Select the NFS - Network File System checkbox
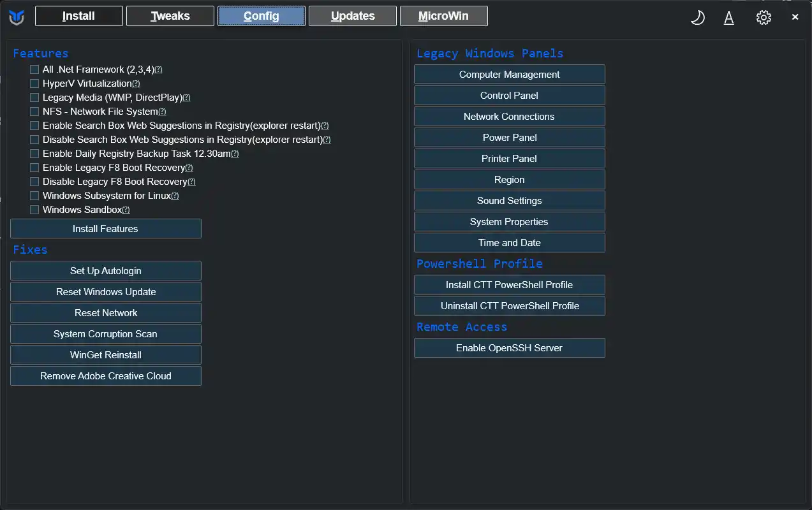Screen dimensions: 812x510 pyautogui.click(x=34, y=112)
